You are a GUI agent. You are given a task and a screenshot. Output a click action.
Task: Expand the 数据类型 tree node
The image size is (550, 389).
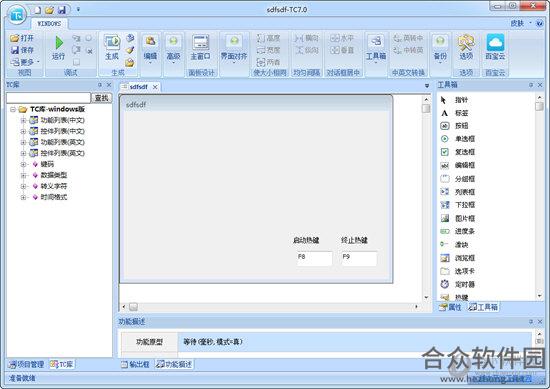[23, 175]
